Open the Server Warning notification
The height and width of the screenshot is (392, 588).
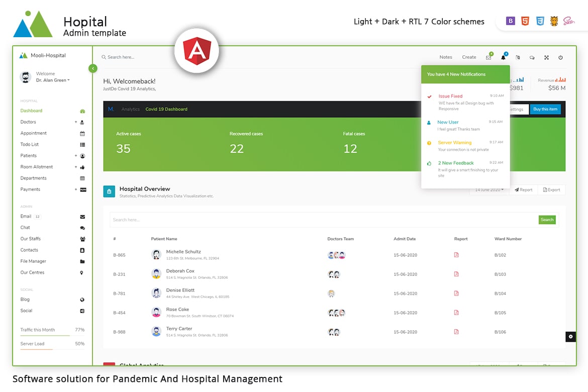(x=465, y=146)
